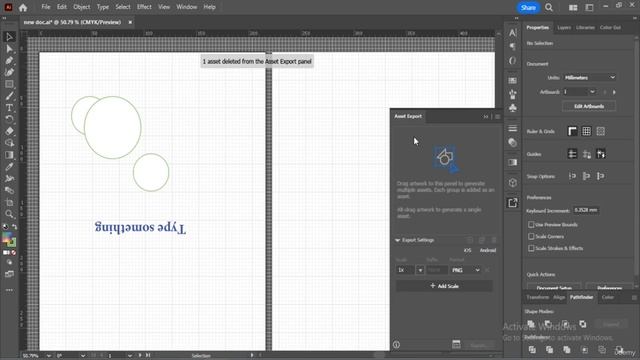Select the Gradient tool

tap(9, 155)
